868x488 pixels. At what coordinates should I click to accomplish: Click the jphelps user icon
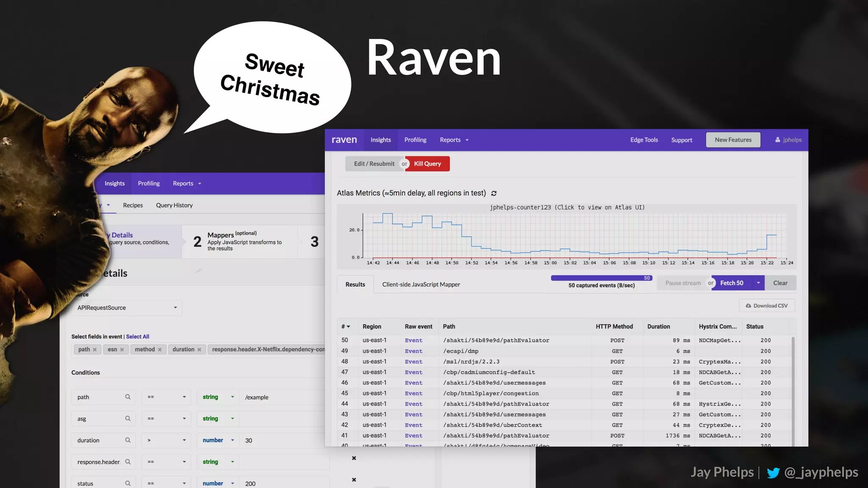coord(778,140)
